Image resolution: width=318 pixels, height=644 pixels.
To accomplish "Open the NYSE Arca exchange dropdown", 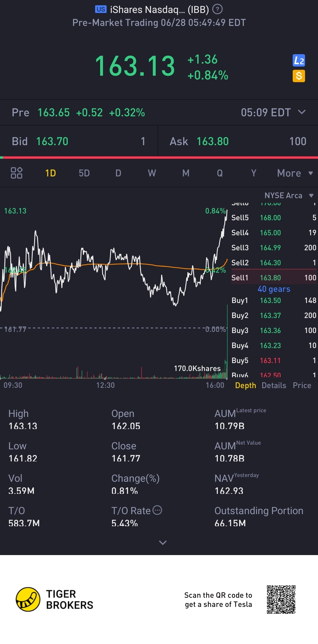I will (x=289, y=196).
